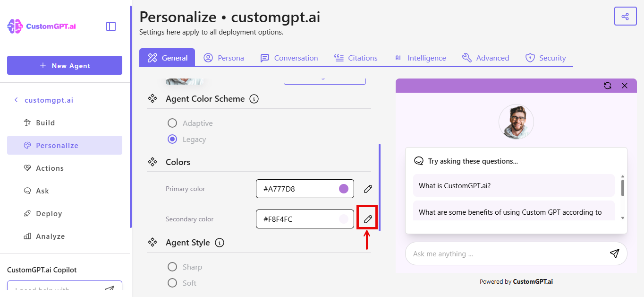
Task: Select the Soft agent style option
Action: tap(172, 282)
